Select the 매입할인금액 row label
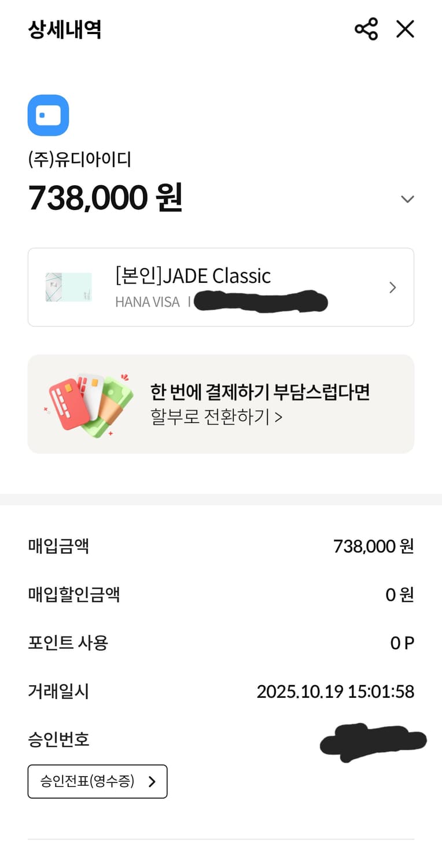The height and width of the screenshot is (868, 442). tap(74, 594)
